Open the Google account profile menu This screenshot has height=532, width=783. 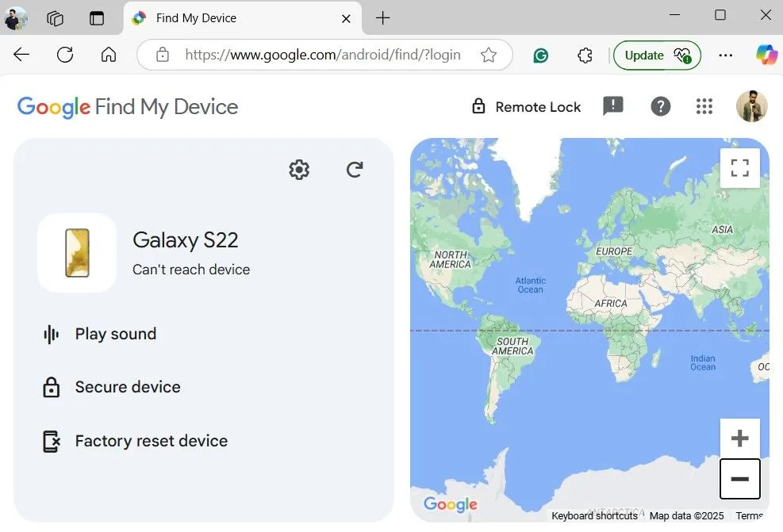751,106
